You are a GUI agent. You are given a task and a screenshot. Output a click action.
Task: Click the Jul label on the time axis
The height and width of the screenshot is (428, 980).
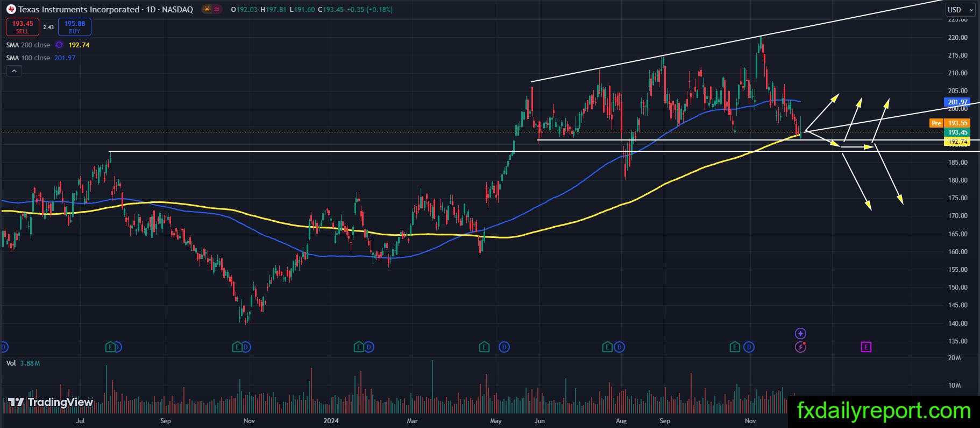80,421
